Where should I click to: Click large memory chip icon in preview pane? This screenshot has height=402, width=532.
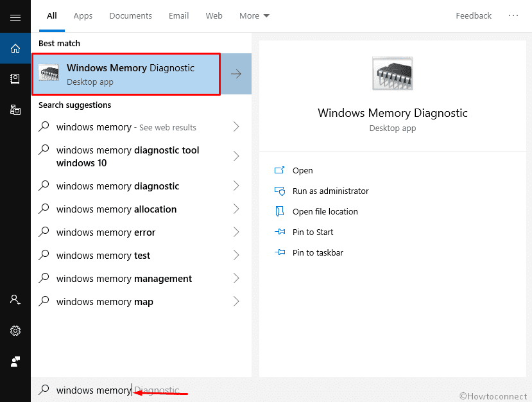pos(393,73)
